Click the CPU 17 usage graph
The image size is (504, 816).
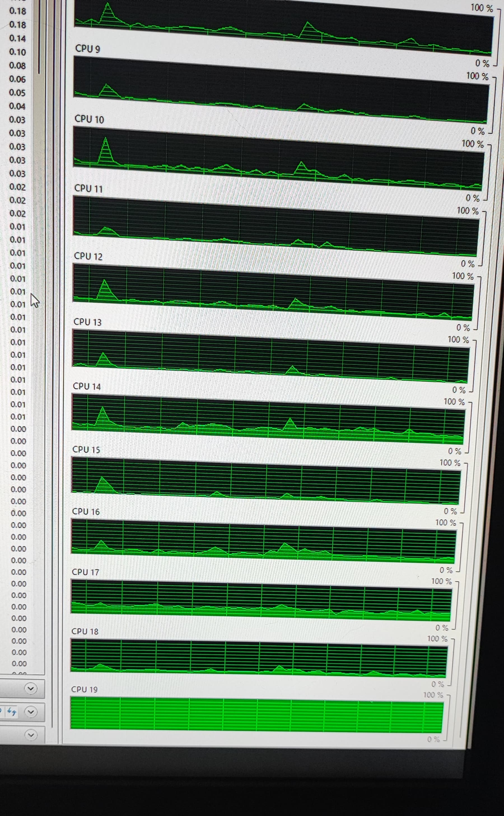262,601
